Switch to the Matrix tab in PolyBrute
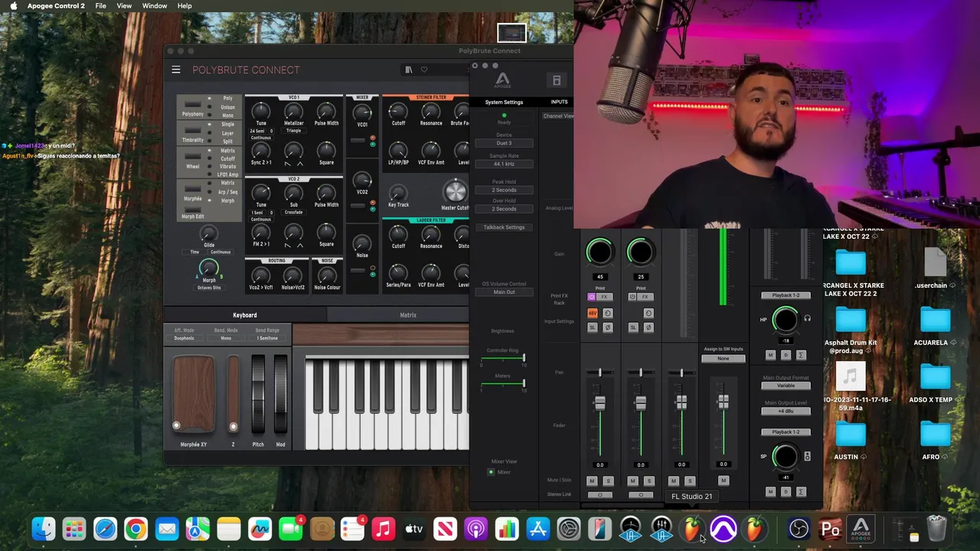980x551 pixels. click(408, 315)
